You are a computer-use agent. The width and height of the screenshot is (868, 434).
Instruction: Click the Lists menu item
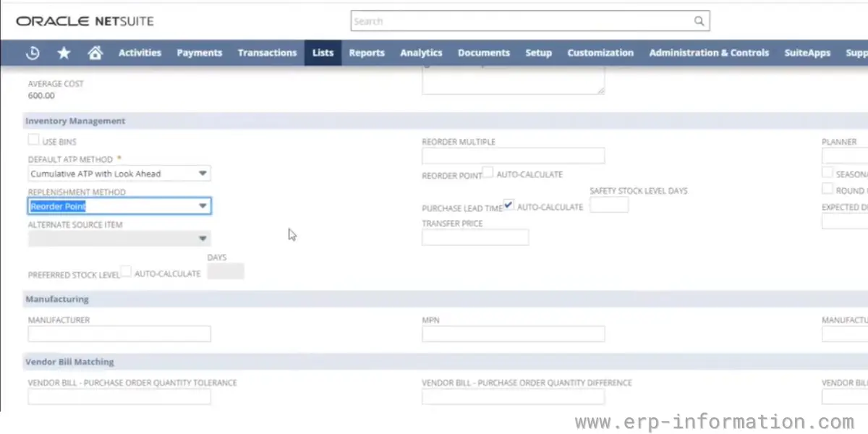[323, 53]
